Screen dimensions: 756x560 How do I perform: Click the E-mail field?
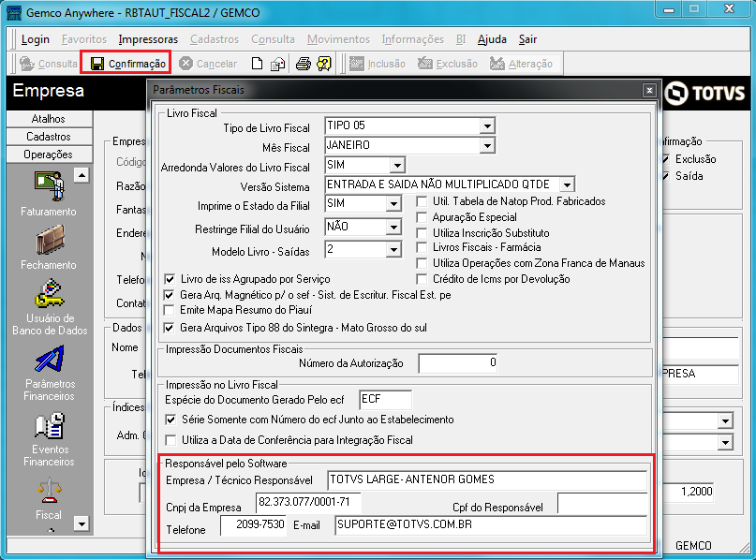pyautogui.click(x=491, y=525)
